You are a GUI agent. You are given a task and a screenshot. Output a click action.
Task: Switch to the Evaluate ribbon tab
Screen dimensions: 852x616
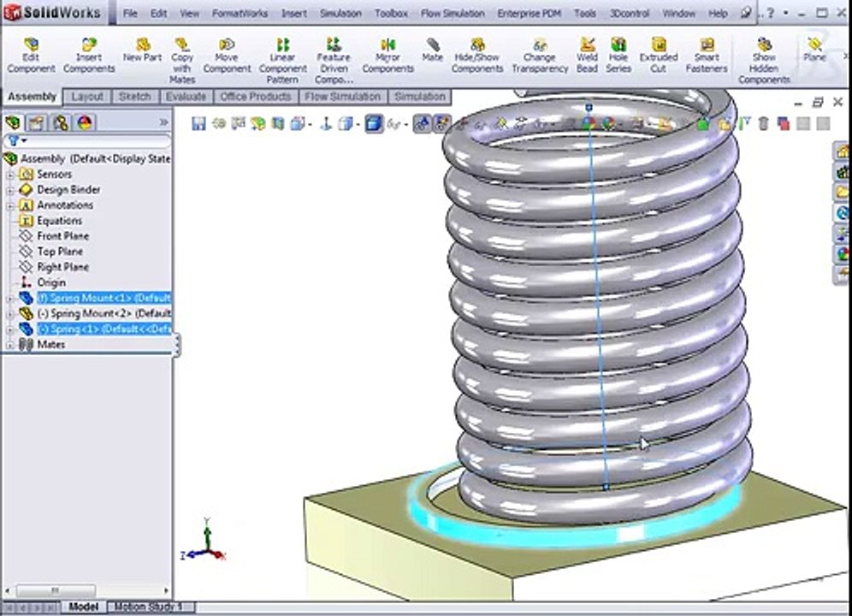[x=186, y=97]
